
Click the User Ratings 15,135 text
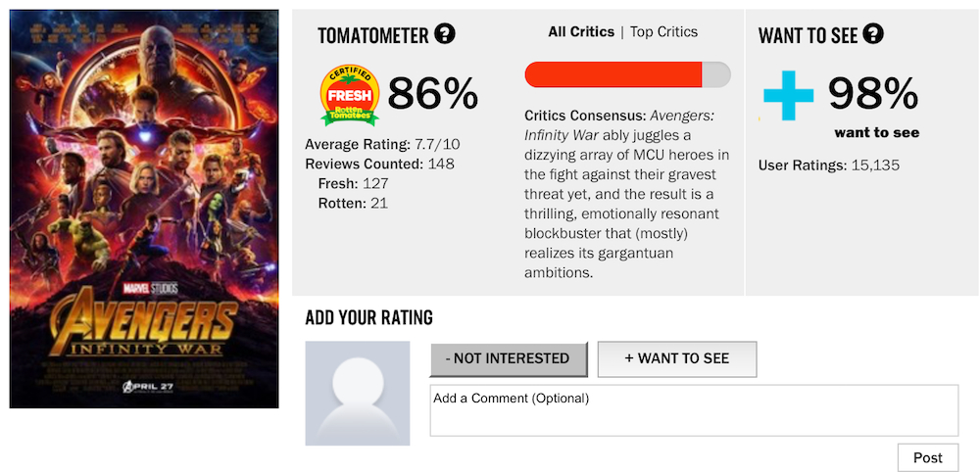tap(828, 165)
